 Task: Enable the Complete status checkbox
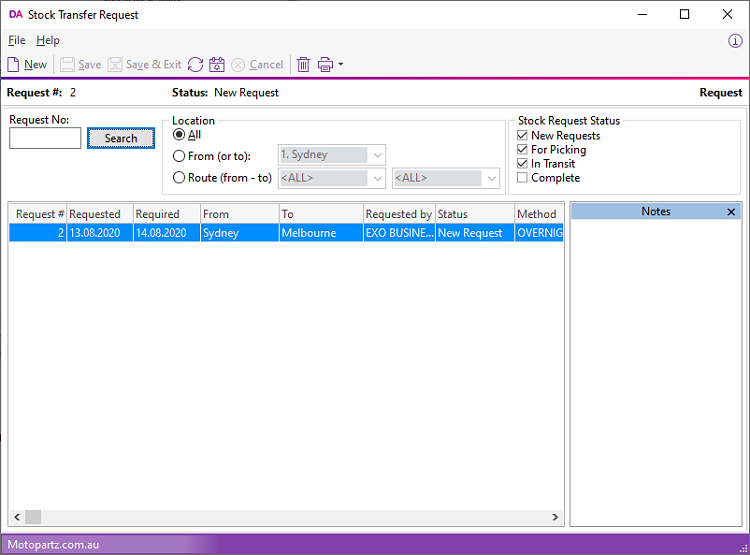point(522,178)
